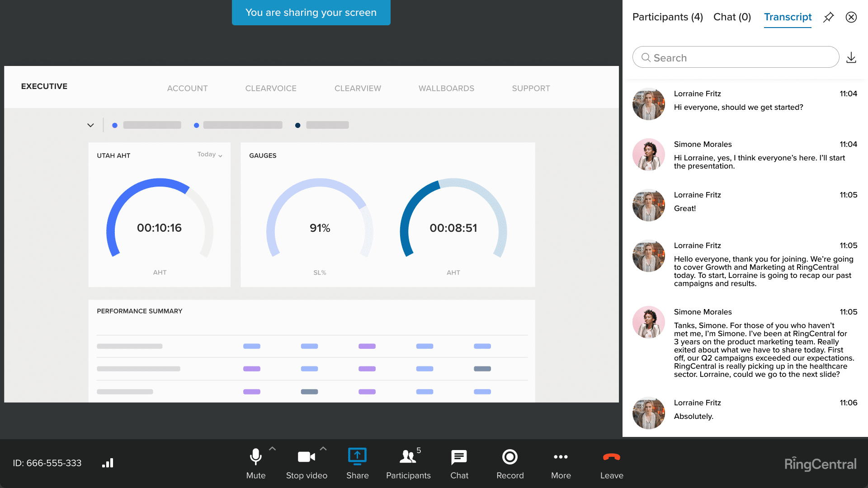The image size is (868, 488).
Task: Expand the filter chevron above Utah AHT
Action: point(90,125)
